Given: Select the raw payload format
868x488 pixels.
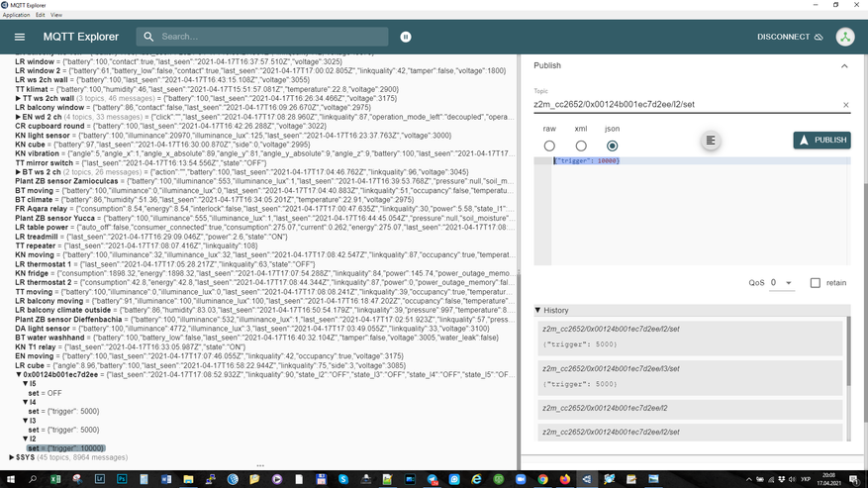Looking at the screenshot, I should (x=549, y=146).
